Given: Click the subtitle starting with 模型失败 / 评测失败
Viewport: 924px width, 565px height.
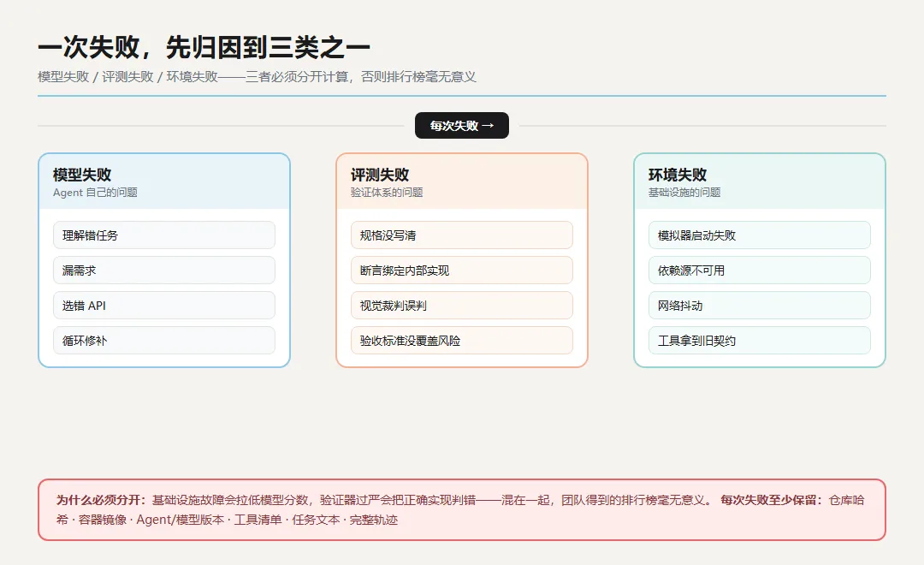Looking at the screenshot, I should pos(257,77).
